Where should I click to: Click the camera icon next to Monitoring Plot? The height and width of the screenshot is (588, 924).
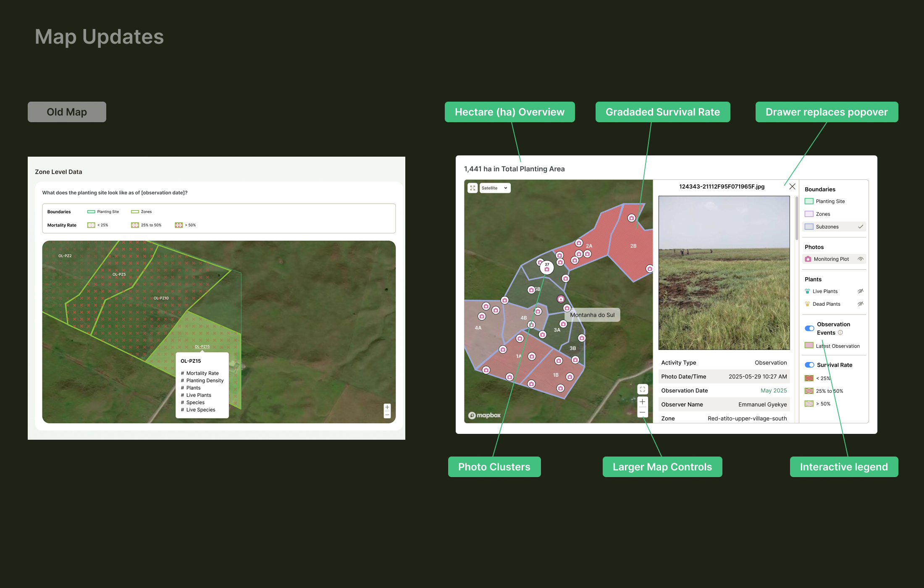808,259
